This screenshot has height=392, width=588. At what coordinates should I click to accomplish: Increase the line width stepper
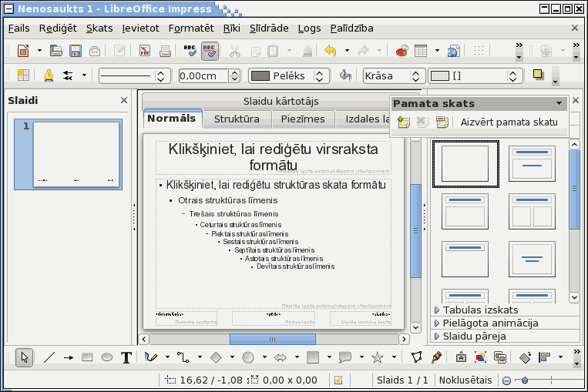coord(234,72)
